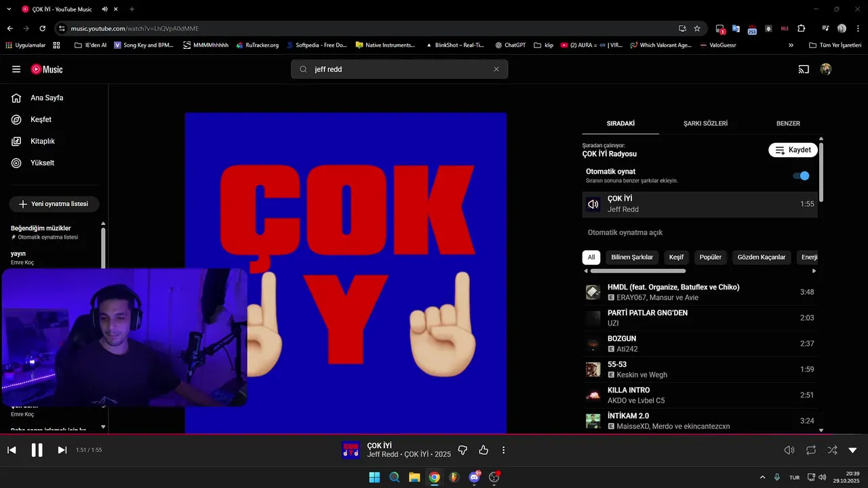This screenshot has height=488, width=868.
Task: Clear the search box text
Action: pos(496,69)
